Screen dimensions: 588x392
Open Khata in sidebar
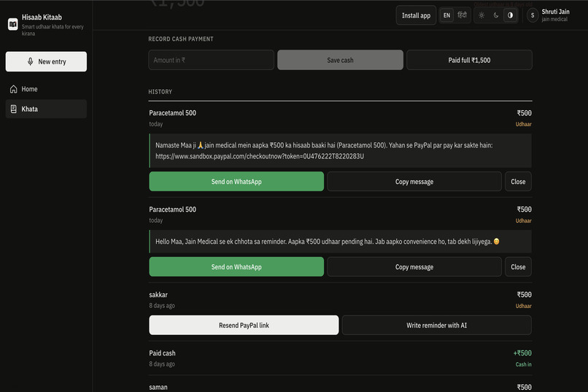coord(46,109)
